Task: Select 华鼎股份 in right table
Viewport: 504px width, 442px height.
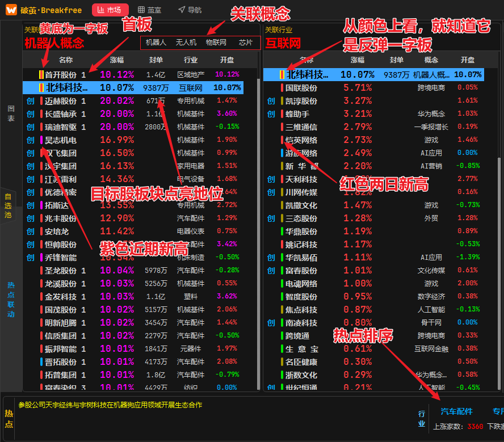Action: coord(301,231)
